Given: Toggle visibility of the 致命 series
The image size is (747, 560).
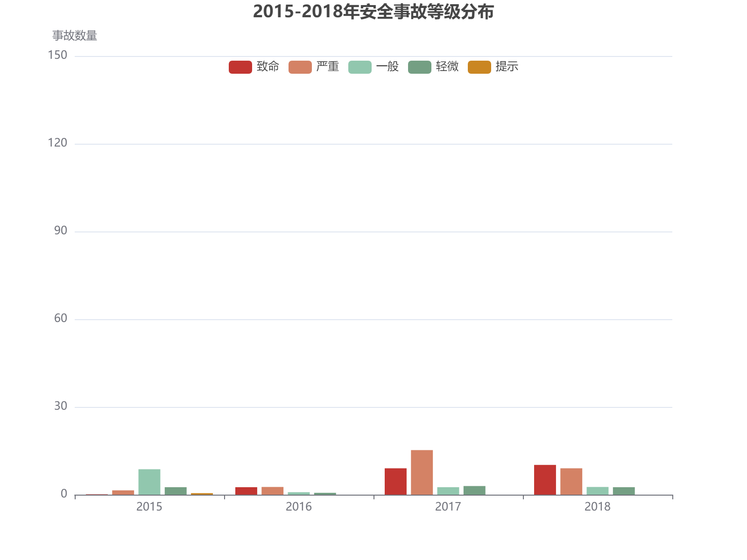Looking at the screenshot, I should click(240, 67).
